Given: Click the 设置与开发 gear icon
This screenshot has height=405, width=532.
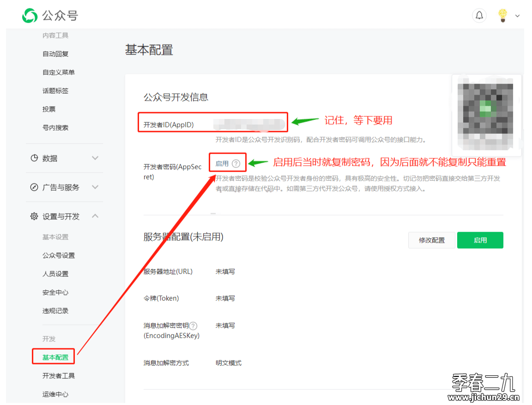Looking at the screenshot, I should (x=34, y=215).
